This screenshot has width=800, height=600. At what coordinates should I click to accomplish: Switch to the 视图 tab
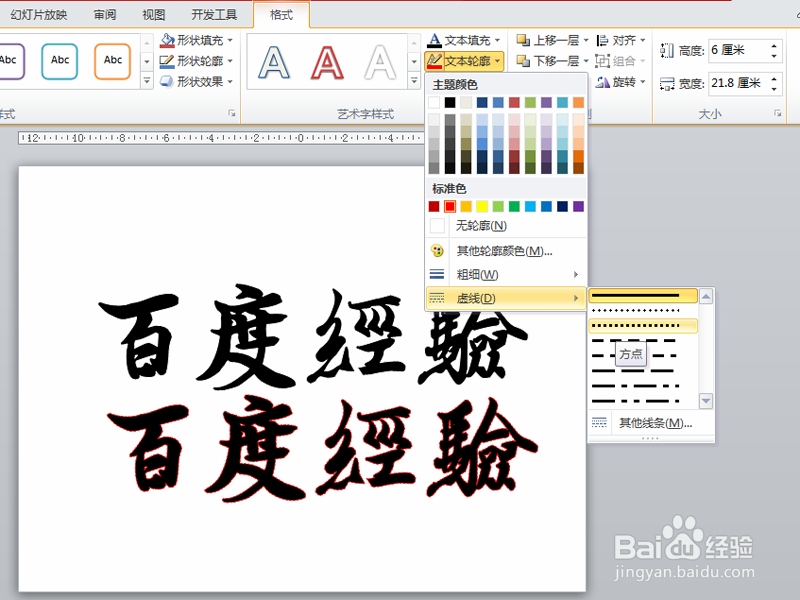[154, 15]
